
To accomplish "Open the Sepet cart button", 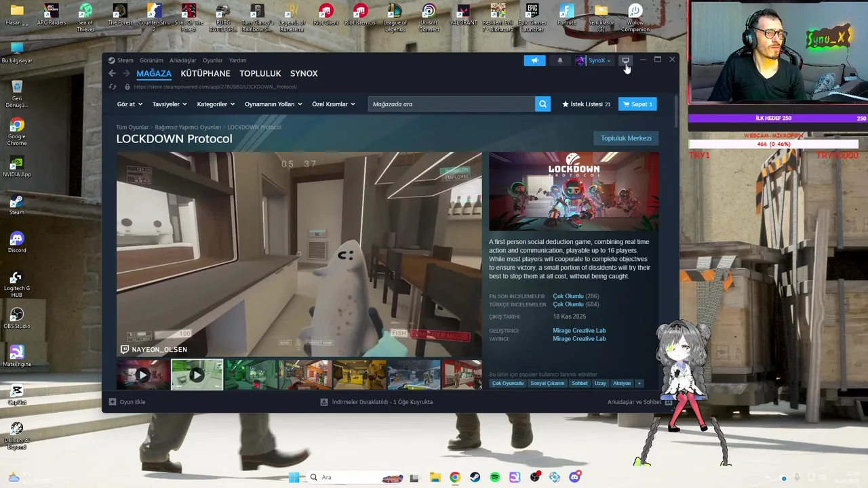I will tap(637, 104).
